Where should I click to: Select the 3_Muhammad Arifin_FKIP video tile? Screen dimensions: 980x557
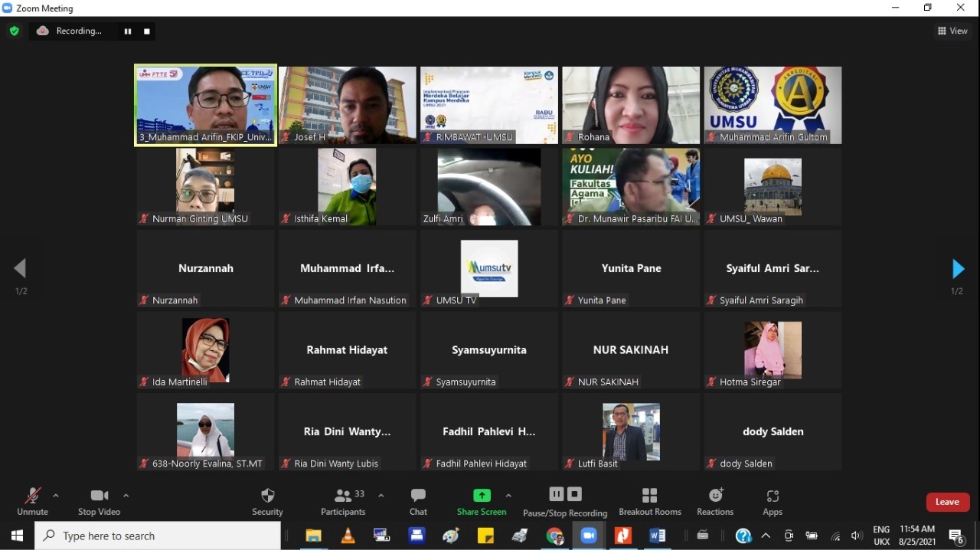click(x=205, y=105)
